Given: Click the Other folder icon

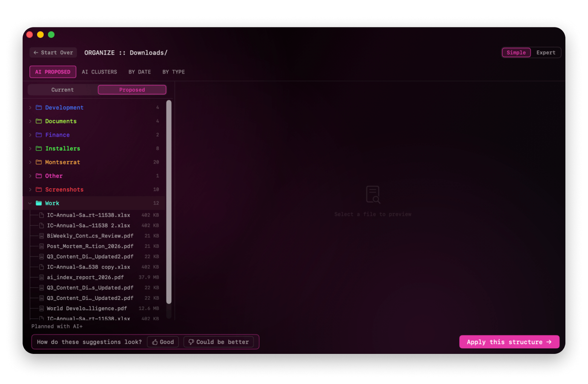Looking at the screenshot, I should click(x=39, y=176).
